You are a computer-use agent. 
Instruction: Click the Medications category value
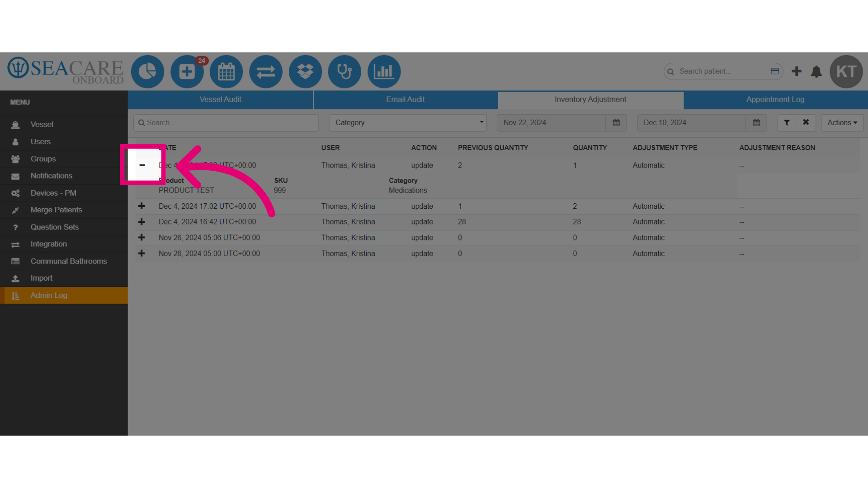408,190
